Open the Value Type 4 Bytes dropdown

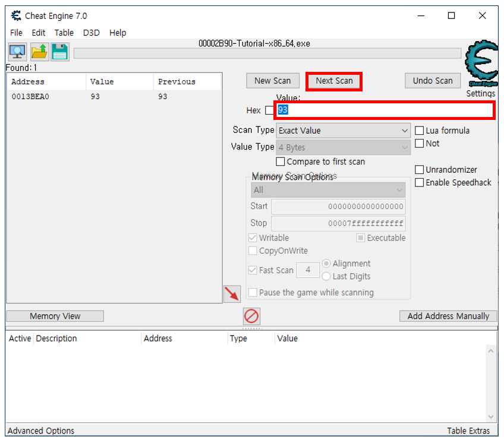pyautogui.click(x=343, y=147)
